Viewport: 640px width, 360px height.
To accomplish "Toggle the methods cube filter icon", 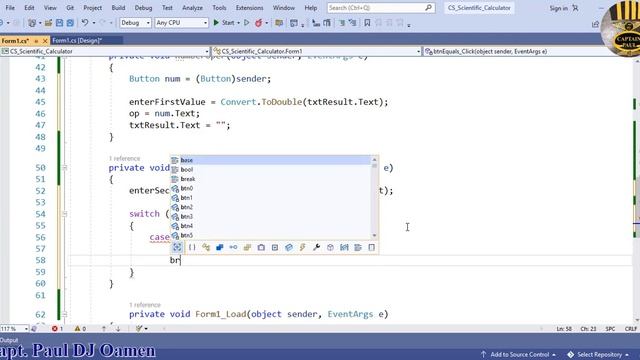I will 330,247.
